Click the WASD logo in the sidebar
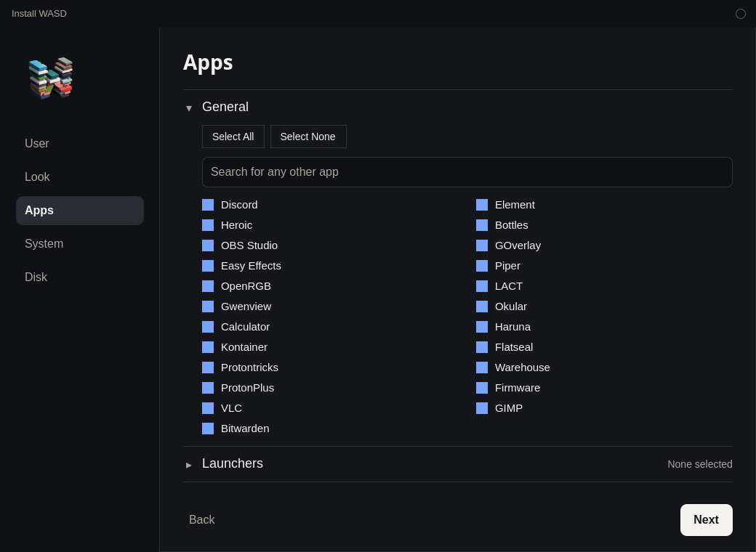This screenshot has width=756, height=552. [x=51, y=78]
